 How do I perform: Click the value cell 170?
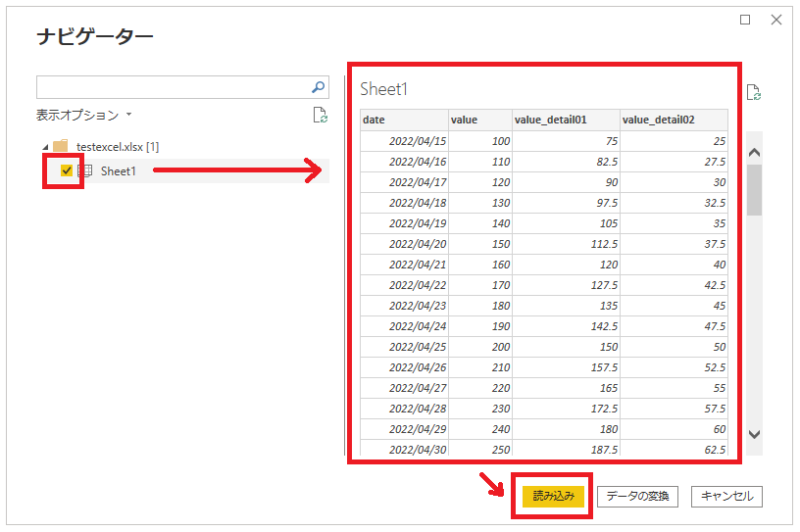480,285
